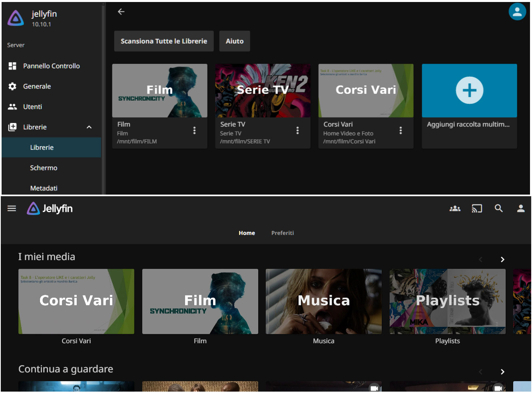
Task: Select Pannello Controllo in sidebar
Action: click(x=51, y=66)
